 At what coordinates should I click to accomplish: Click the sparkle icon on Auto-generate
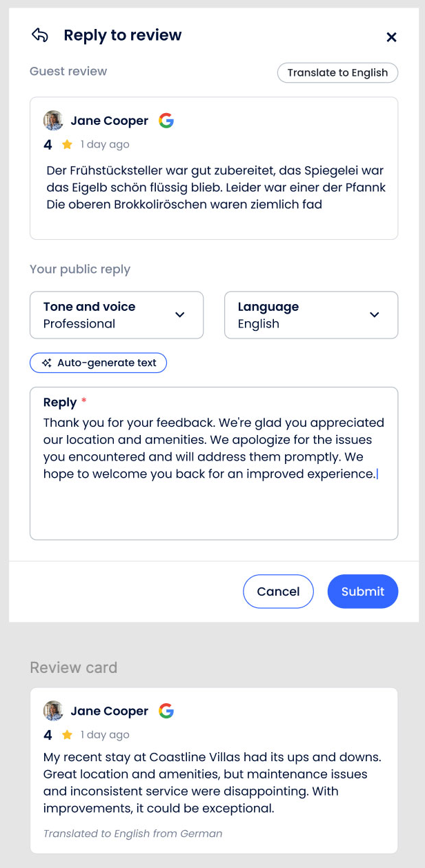point(47,363)
